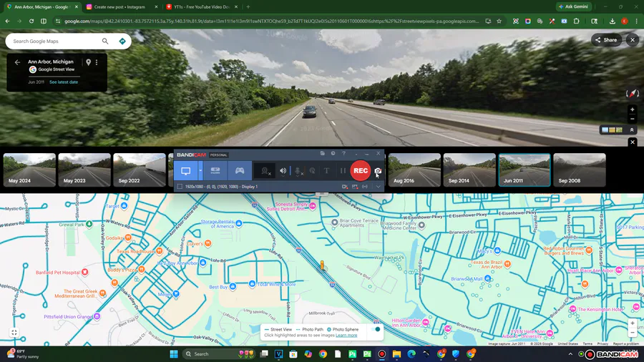Expand the map layers imagery strip
This screenshot has width=644, height=362.
632,129
